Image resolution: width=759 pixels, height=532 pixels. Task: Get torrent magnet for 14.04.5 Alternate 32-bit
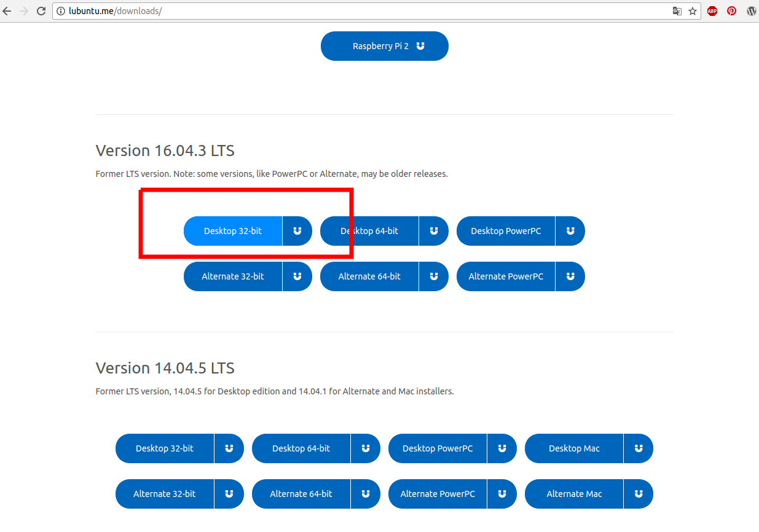229,494
